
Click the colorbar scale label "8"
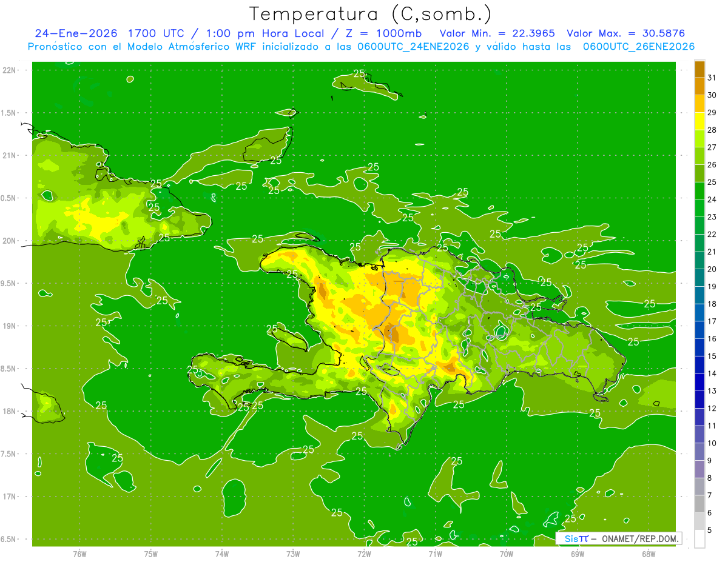coord(710,478)
